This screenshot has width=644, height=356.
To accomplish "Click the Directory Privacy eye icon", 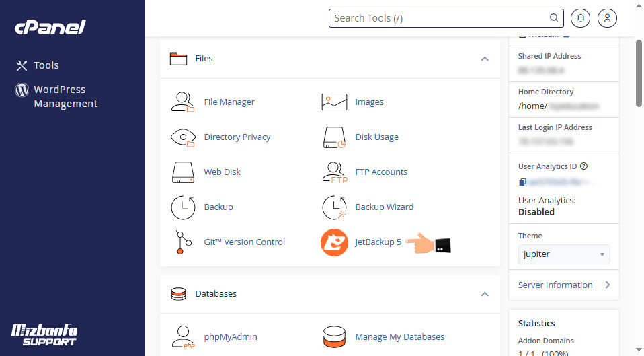I will click(x=182, y=137).
